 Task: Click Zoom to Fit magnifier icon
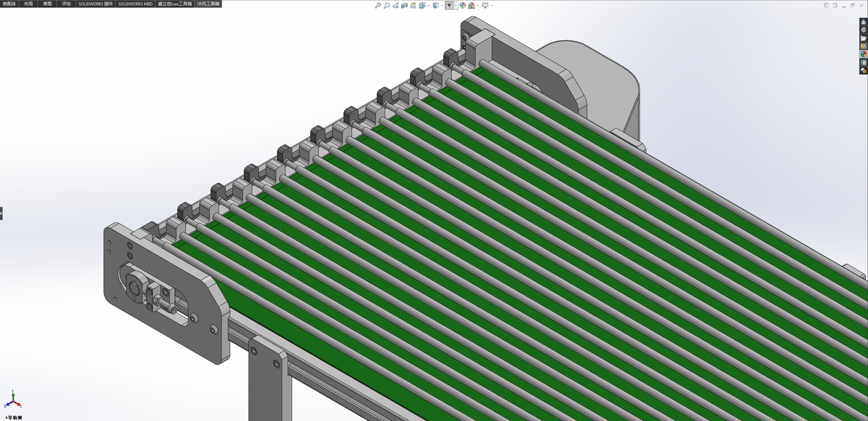pos(378,5)
